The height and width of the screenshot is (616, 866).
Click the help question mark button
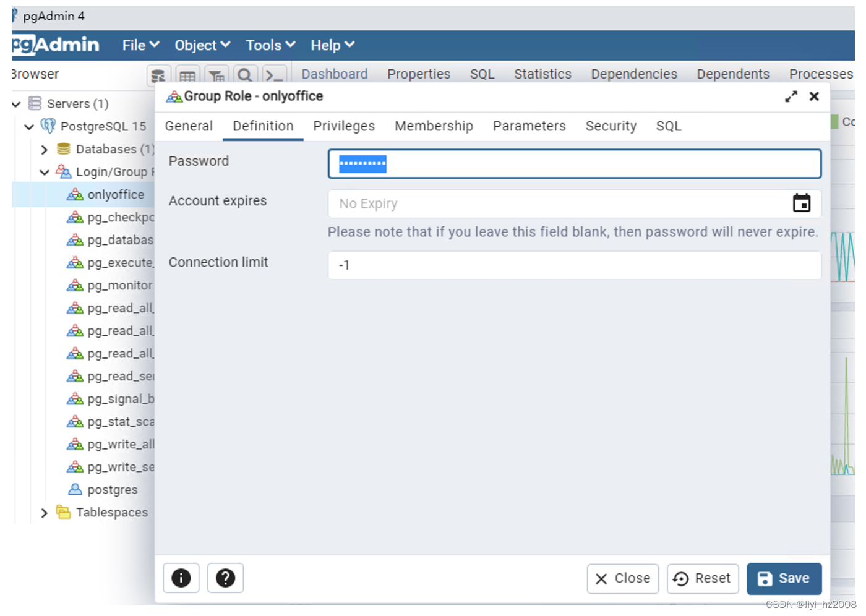tap(225, 578)
